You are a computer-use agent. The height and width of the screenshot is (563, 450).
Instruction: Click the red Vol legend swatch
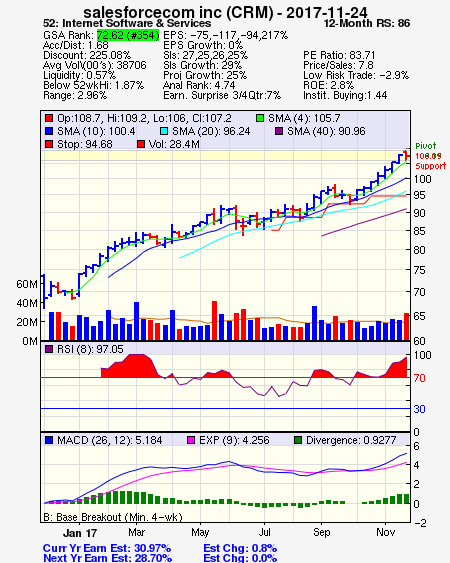(141, 144)
